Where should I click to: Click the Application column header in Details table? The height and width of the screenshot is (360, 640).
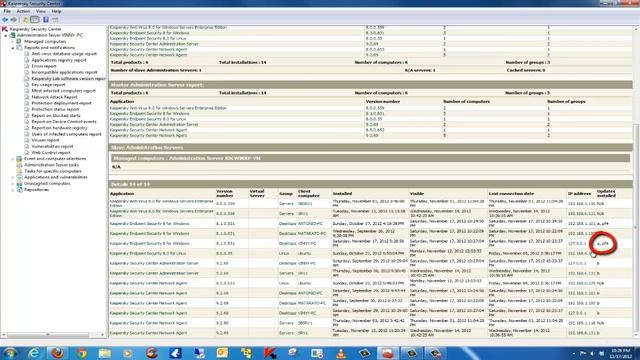[122, 193]
